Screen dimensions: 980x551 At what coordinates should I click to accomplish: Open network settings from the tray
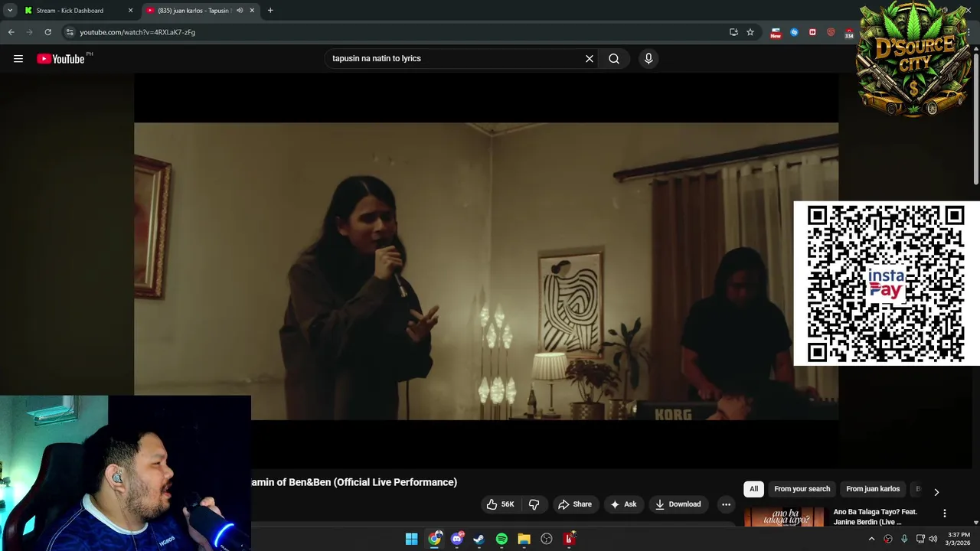coord(920,539)
